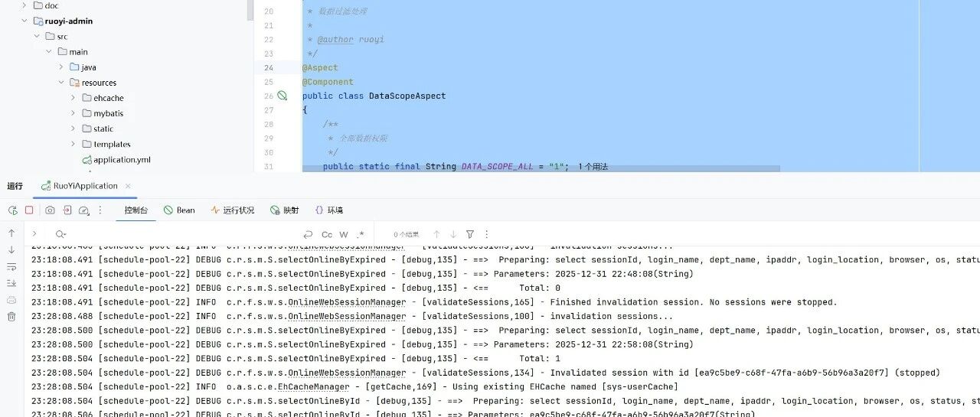Viewport: 980px width, 417px height.
Task: Go to previous search occurrence
Action: 436,234
